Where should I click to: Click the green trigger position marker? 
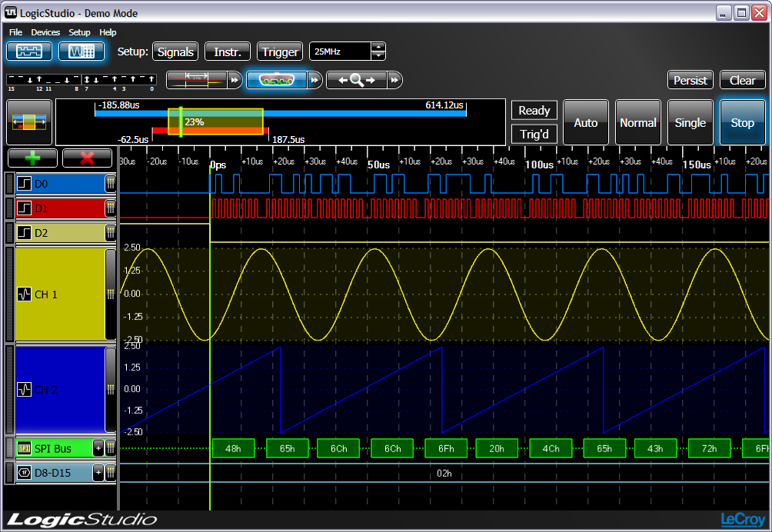pyautogui.click(x=181, y=121)
